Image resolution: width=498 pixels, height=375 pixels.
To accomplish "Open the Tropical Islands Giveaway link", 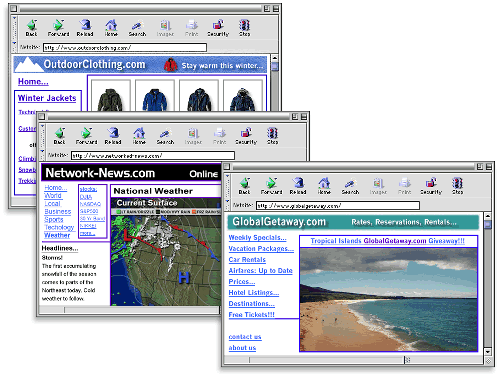I will tap(388, 241).
